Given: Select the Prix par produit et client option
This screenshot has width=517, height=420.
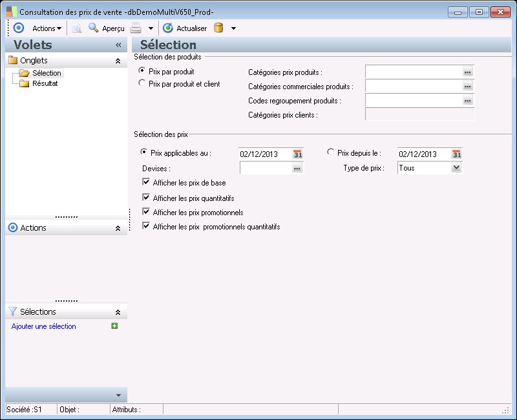Looking at the screenshot, I should tap(142, 83).
